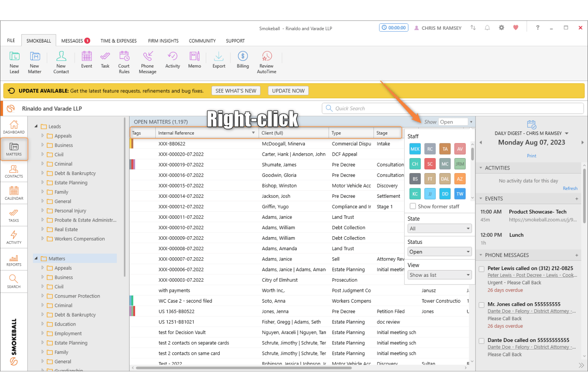Open Court Rules tool
The height and width of the screenshot is (392, 588).
pyautogui.click(x=124, y=62)
